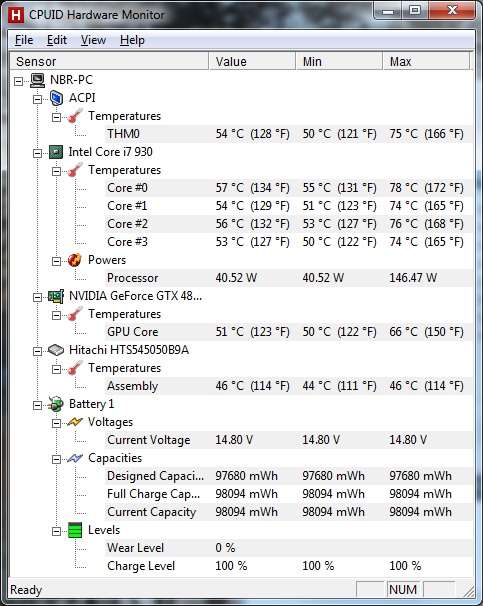Click the Sensor column header
The image size is (483, 606).
[x=109, y=61]
